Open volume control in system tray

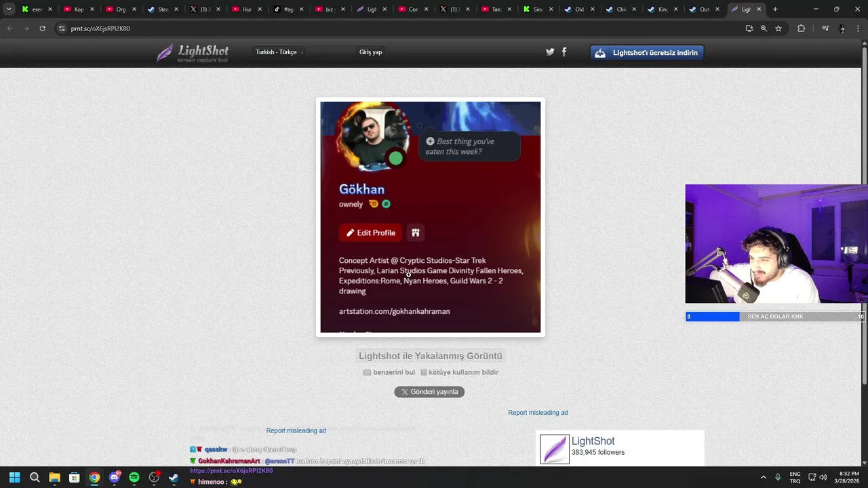click(x=823, y=477)
